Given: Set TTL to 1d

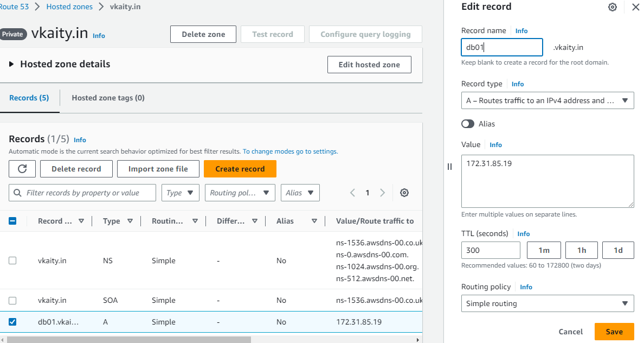Looking at the screenshot, I should coord(618,250).
